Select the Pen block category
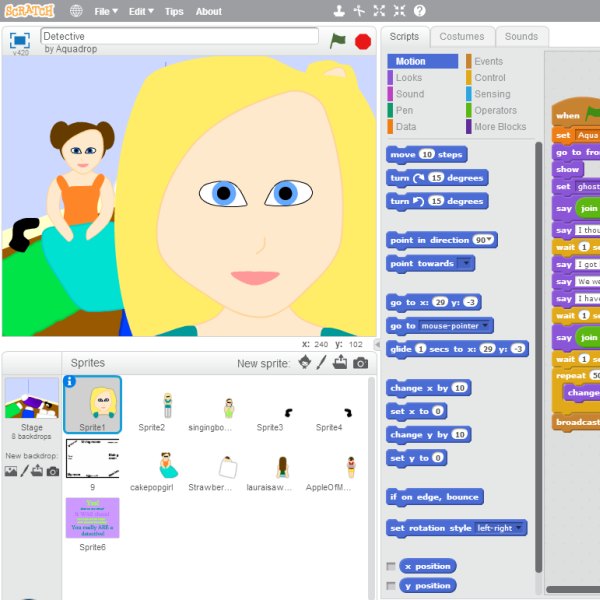Viewport: 600px width, 600px height. coord(404,111)
